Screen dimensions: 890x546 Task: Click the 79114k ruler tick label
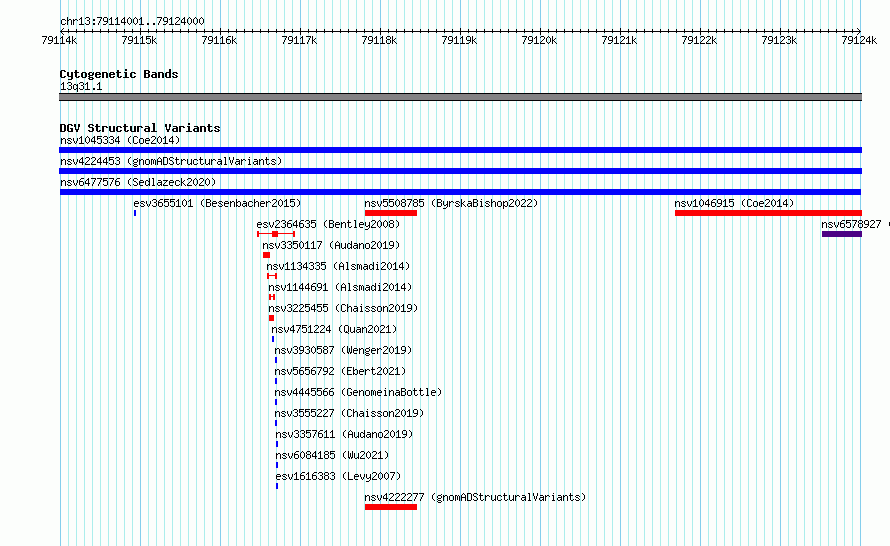[59, 40]
